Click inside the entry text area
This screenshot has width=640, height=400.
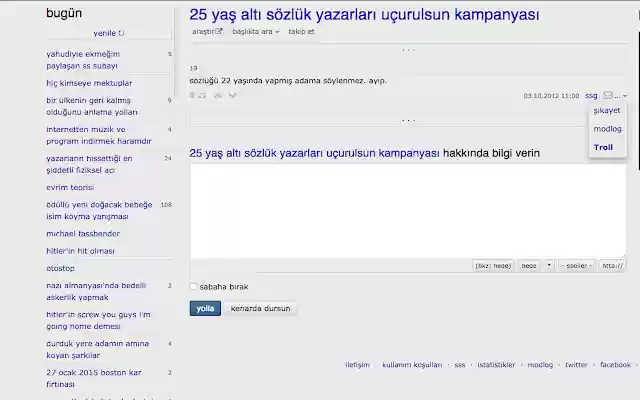pyautogui.click(x=408, y=211)
